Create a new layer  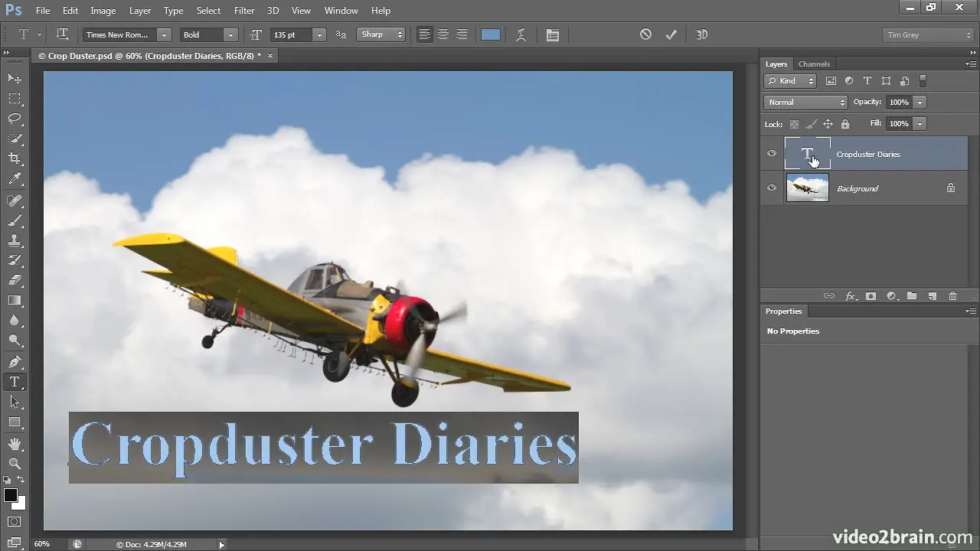pyautogui.click(x=932, y=296)
